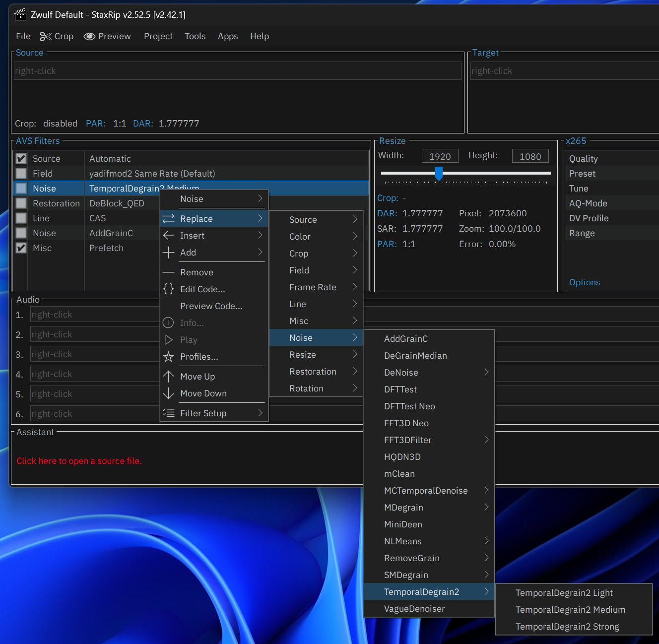
Task: Expand the MCTemporalDenoise submenu
Action: pos(429,491)
